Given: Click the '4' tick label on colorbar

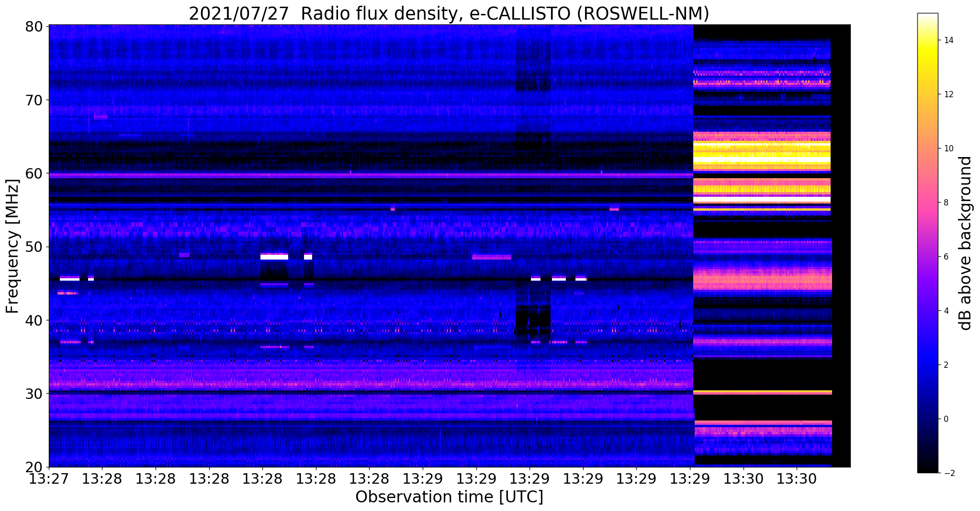Looking at the screenshot, I should [946, 311].
